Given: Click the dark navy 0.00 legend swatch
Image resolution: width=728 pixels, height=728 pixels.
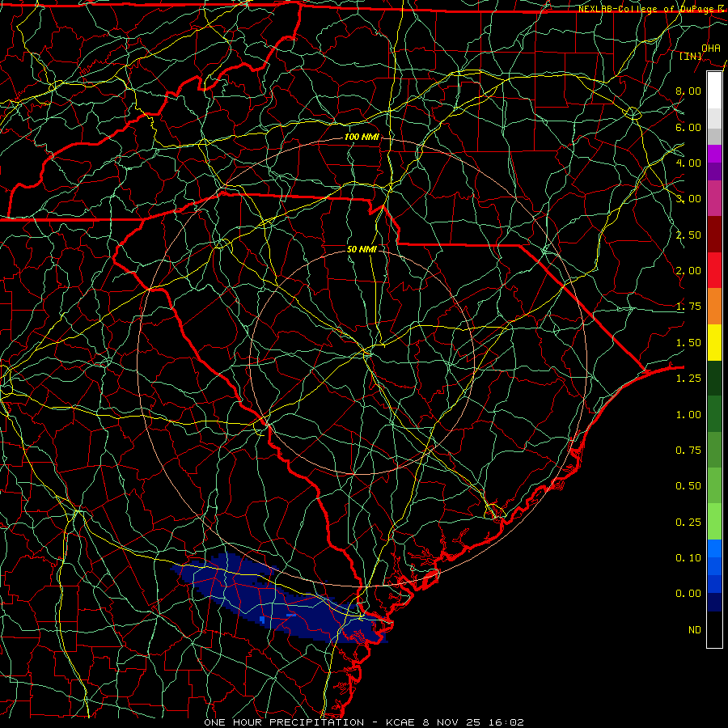Looking at the screenshot, I should [714, 603].
